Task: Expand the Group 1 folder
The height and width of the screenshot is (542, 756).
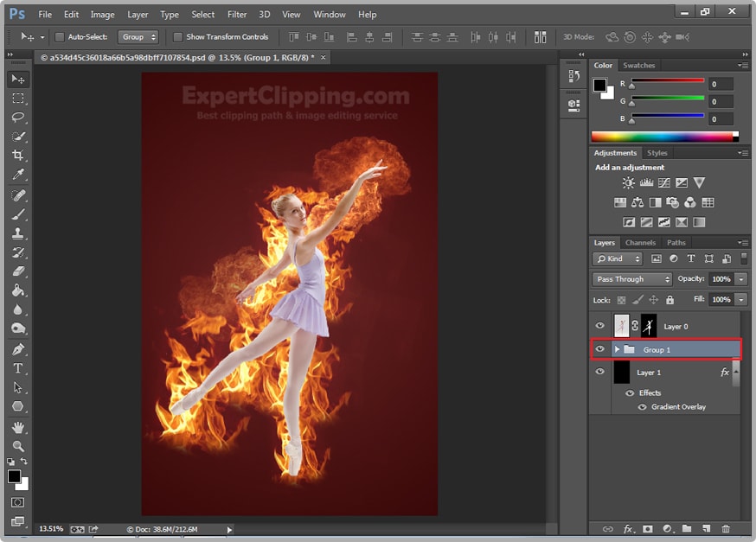Action: coord(617,349)
